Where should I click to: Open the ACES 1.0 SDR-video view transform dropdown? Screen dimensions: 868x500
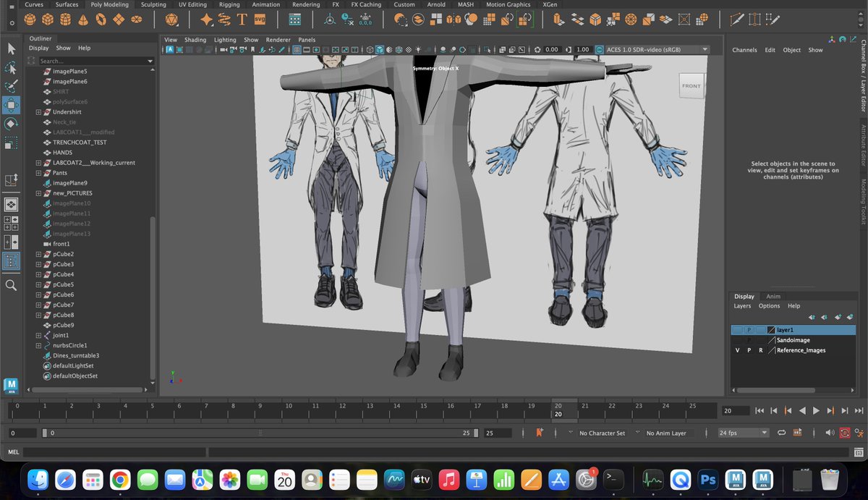656,50
